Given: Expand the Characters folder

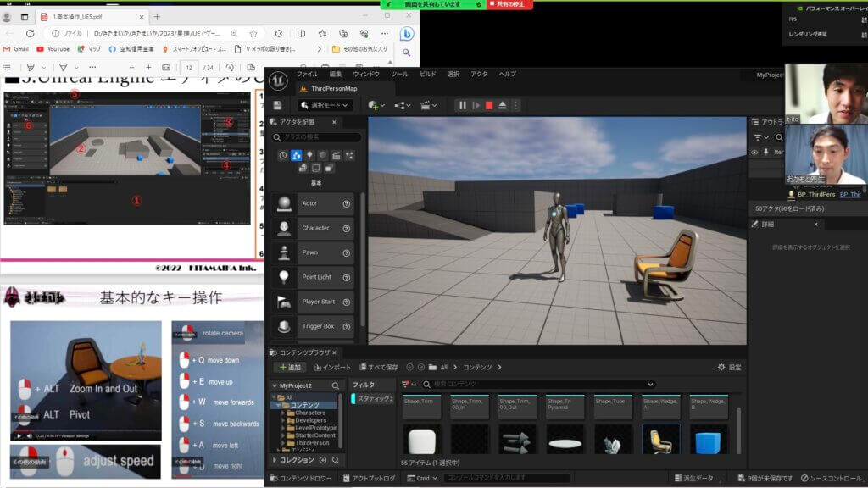Looking at the screenshot, I should (x=283, y=413).
